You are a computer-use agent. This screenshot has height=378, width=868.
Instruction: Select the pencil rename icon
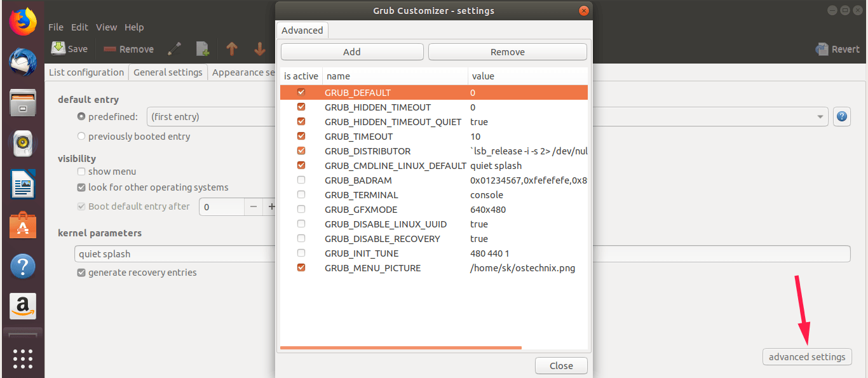tap(174, 48)
